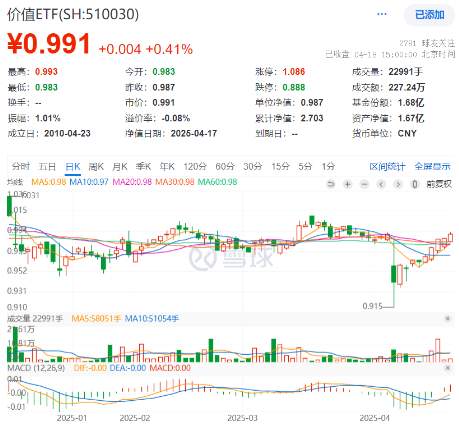Switch to the 120分 interval tab
This screenshot has height=428, width=459.
(195, 166)
